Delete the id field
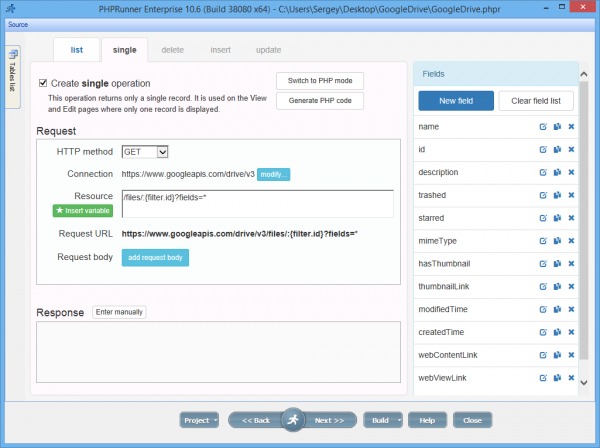600x448 pixels. [571, 150]
